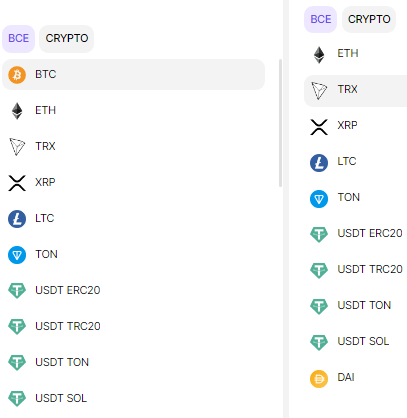Switch to the CRYPTO tab in right panel
The image size is (407, 418).
pos(369,19)
